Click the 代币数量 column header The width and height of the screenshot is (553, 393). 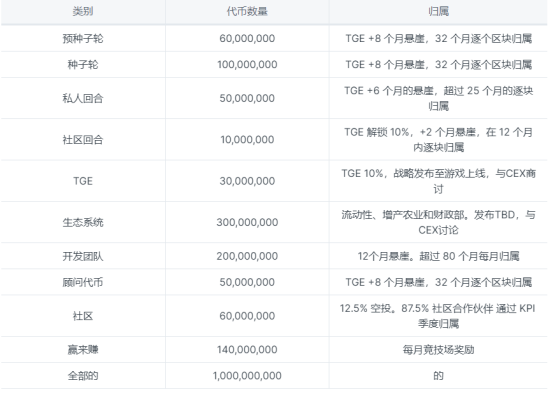pos(247,12)
